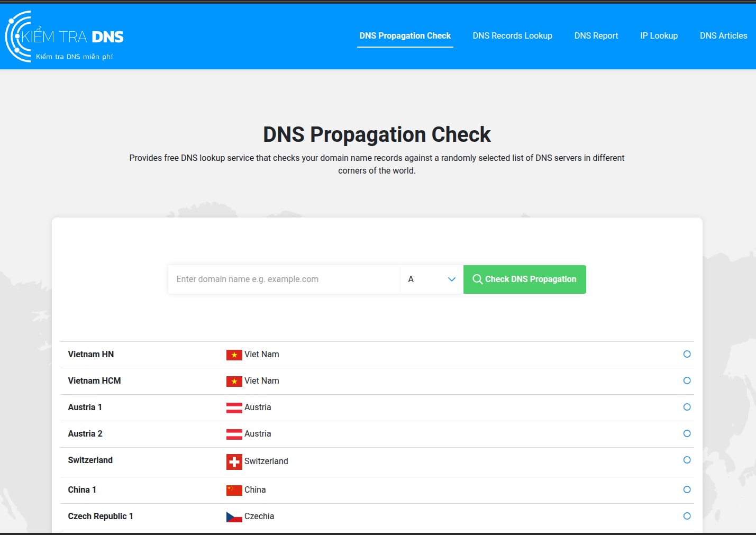
Task: Open the DNS Propagation Check tab
Action: (x=405, y=36)
